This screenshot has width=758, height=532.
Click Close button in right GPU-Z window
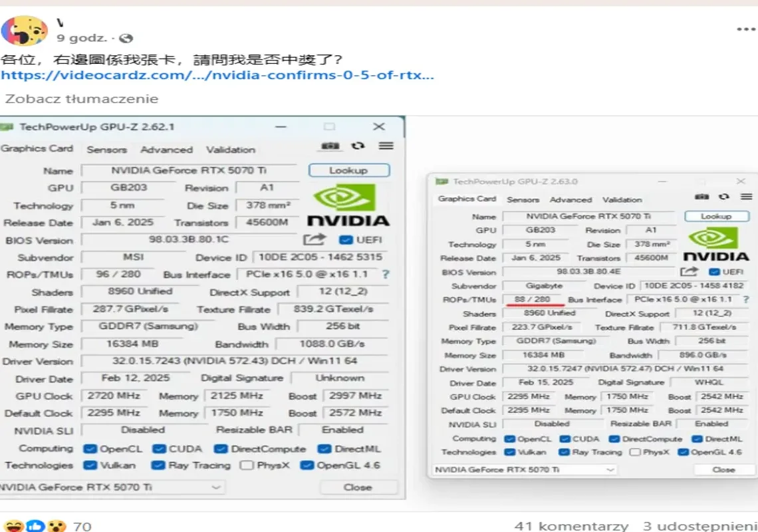(x=723, y=469)
